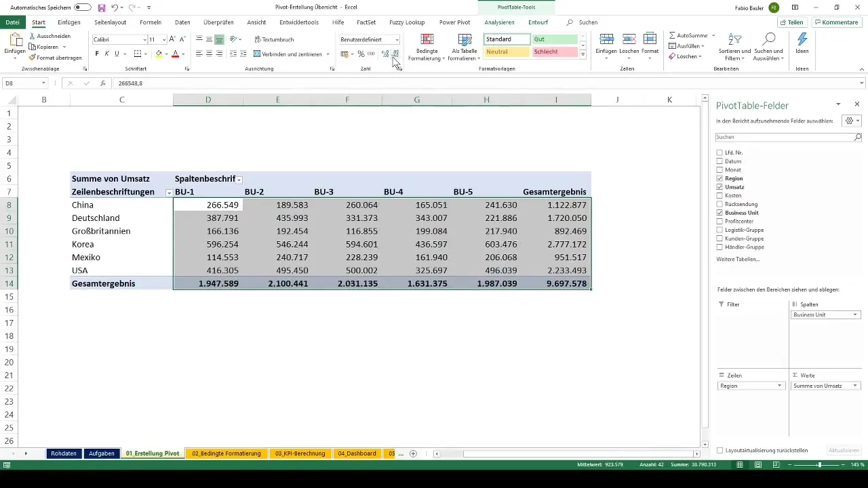Open Summe von Umsatz dropdown in Werte

[x=855, y=386]
